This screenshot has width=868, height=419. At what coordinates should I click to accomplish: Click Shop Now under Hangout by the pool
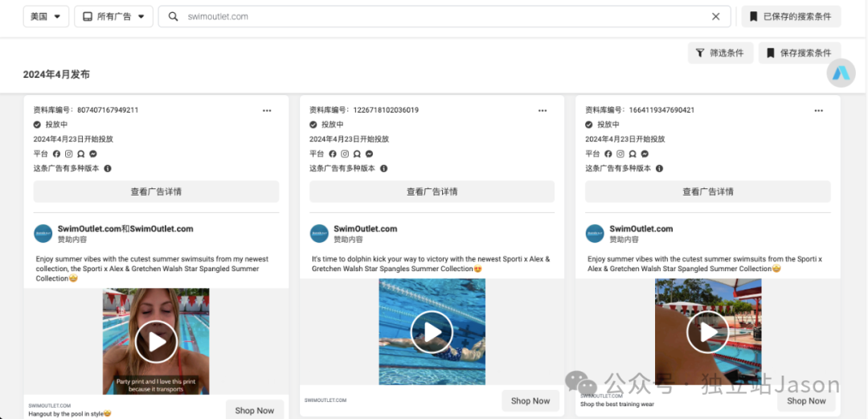click(255, 410)
